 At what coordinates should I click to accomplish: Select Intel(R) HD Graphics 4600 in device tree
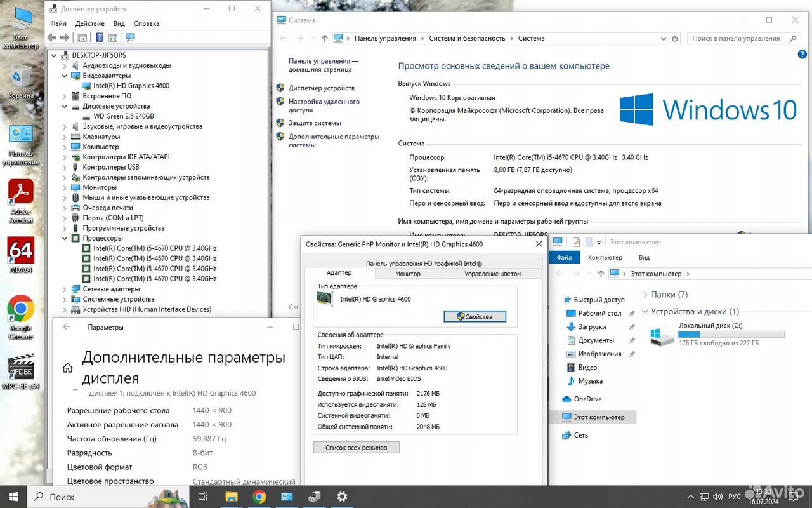(x=131, y=86)
